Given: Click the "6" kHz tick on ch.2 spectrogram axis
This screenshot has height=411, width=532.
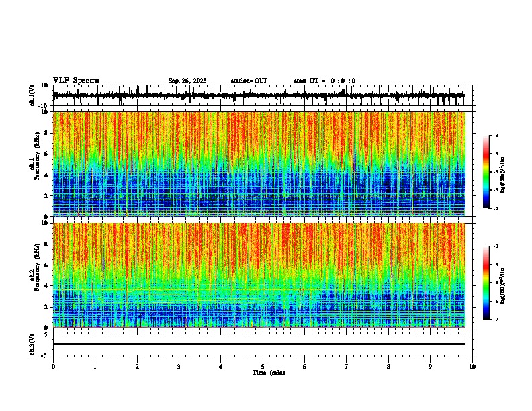Looking at the screenshot, I should pyautogui.click(x=48, y=265).
